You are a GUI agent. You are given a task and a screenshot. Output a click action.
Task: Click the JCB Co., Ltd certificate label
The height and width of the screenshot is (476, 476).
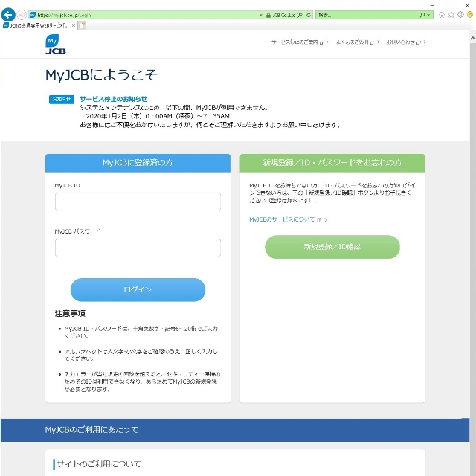click(x=288, y=15)
